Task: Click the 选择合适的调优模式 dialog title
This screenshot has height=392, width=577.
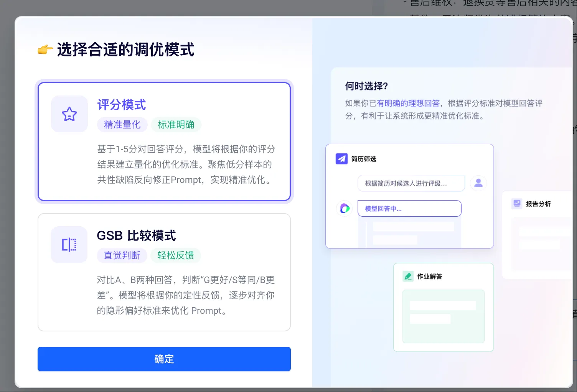Action: (x=126, y=50)
